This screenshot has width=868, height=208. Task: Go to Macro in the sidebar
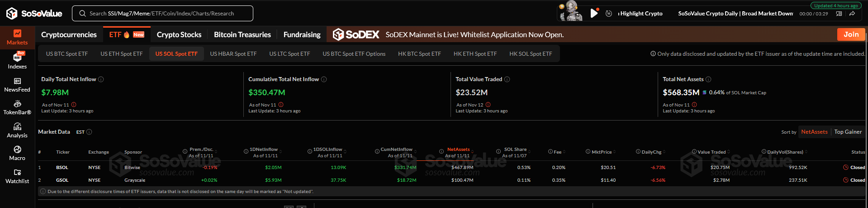(17, 153)
